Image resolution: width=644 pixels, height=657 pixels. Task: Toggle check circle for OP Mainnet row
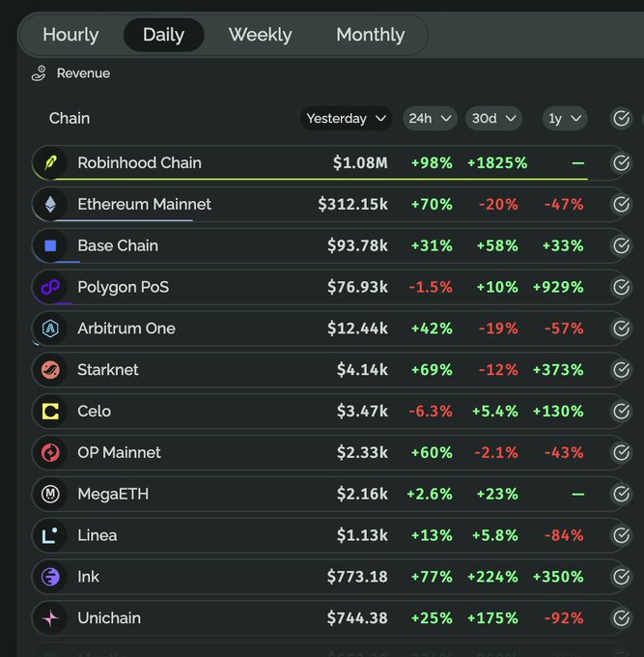pyautogui.click(x=621, y=452)
